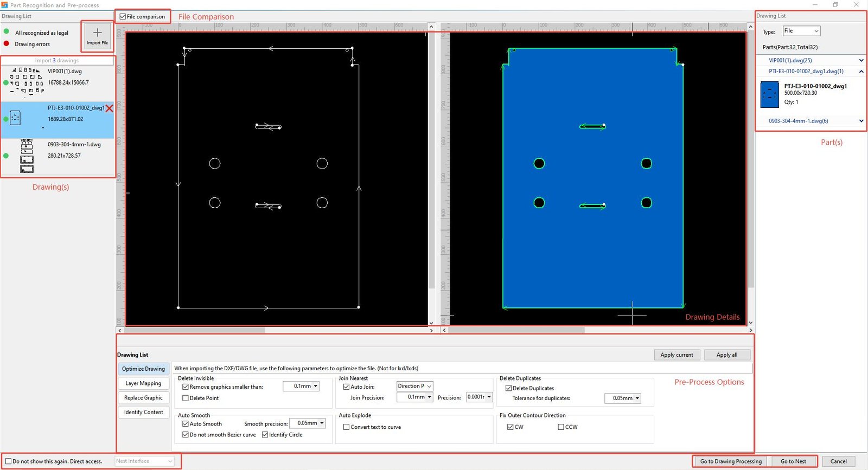This screenshot has height=470, width=868.
Task: Click the top slot in white outline drawing
Action: pos(268,127)
